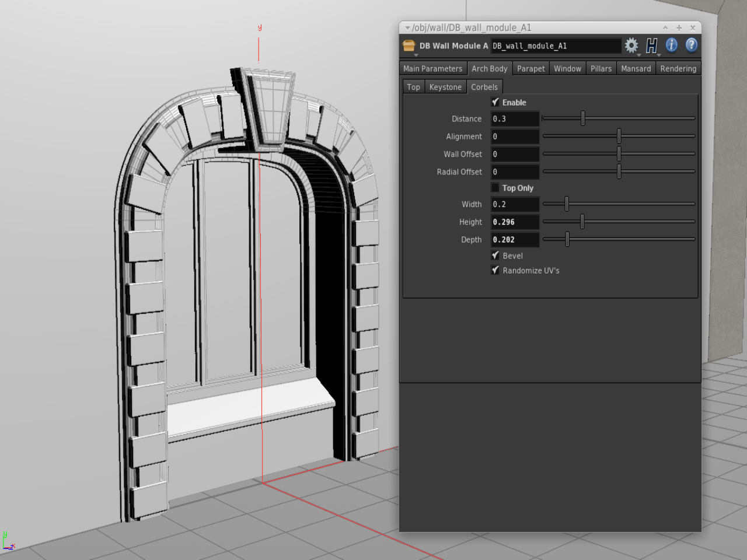Viewport: 747px width, 560px height.
Task: Select the Mansard tab
Action: (636, 69)
